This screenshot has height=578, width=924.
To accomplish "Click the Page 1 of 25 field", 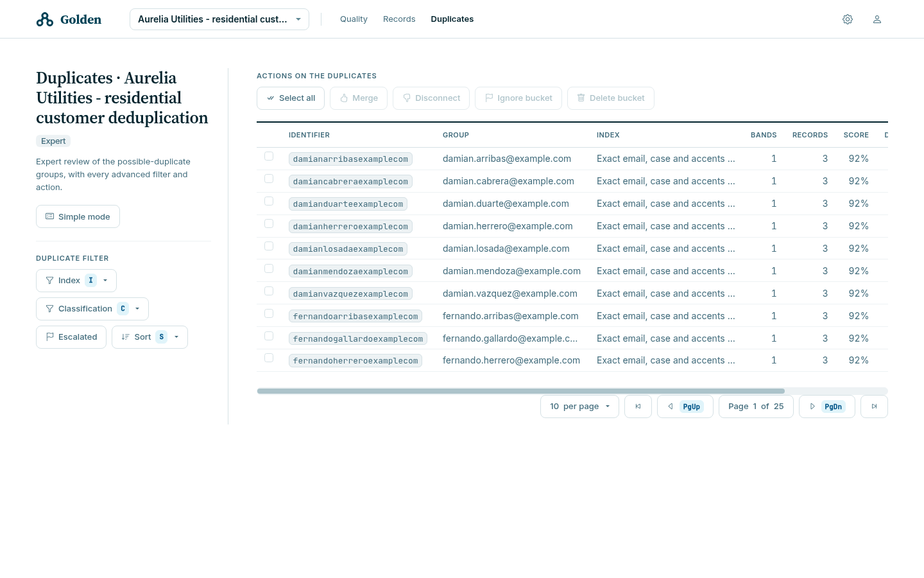I will (756, 407).
